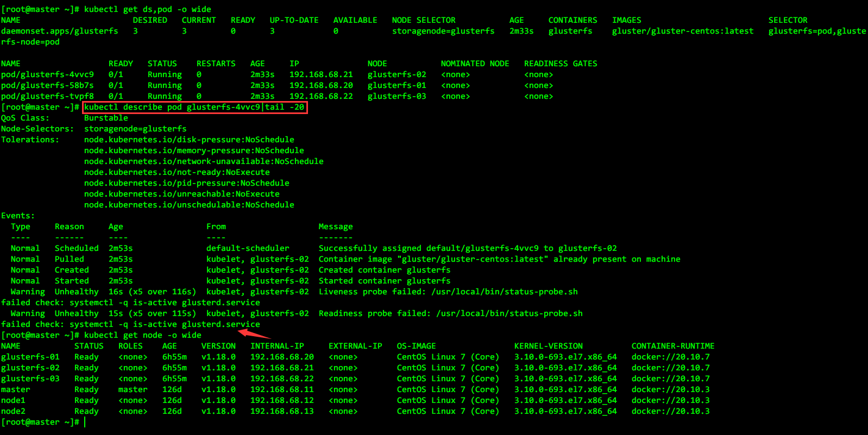Click the "Reason" events column header
Viewport: 868px width, 435px height.
point(70,226)
